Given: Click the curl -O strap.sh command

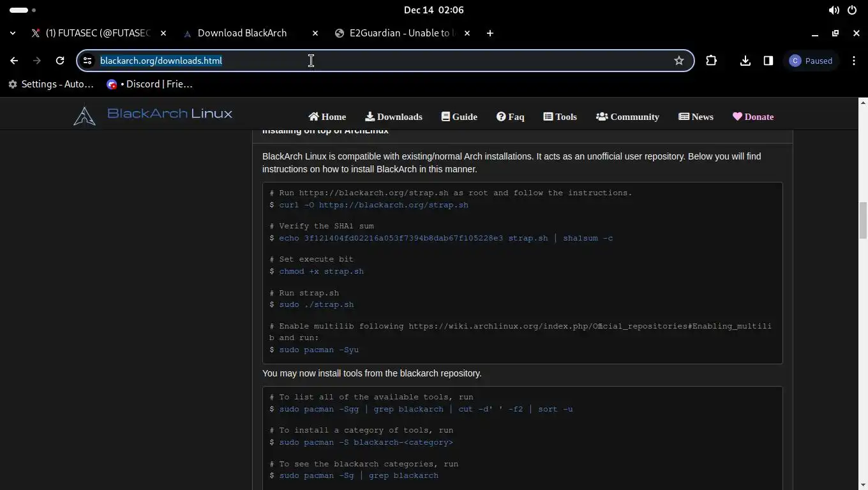Looking at the screenshot, I should pos(373,205).
